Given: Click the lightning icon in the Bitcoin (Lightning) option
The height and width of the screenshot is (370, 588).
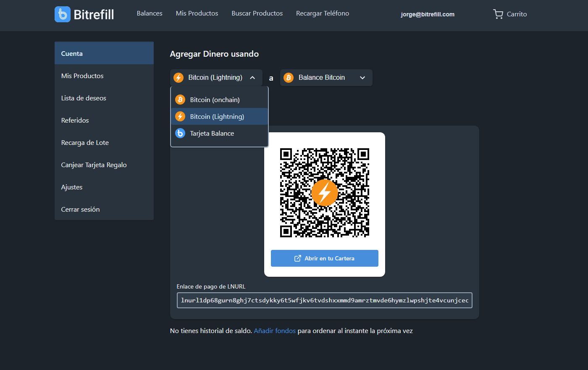Looking at the screenshot, I should [180, 116].
